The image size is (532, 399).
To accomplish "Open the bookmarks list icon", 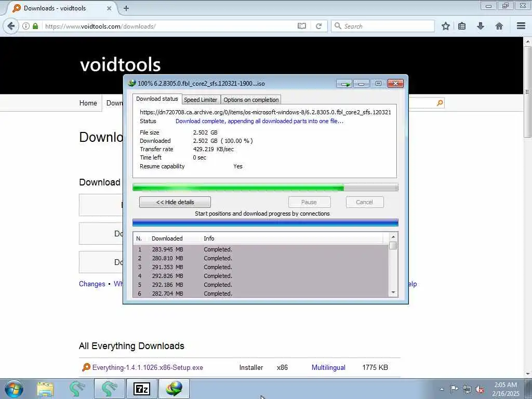I will pyautogui.click(x=462, y=26).
